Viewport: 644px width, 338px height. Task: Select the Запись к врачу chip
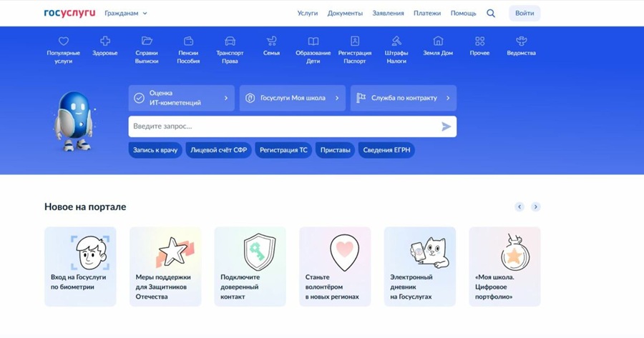[x=155, y=150]
